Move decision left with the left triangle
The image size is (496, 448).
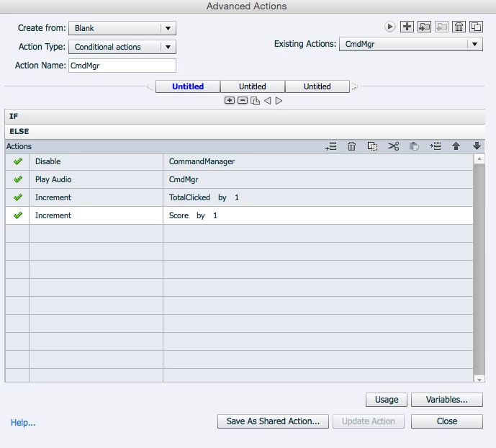267,101
